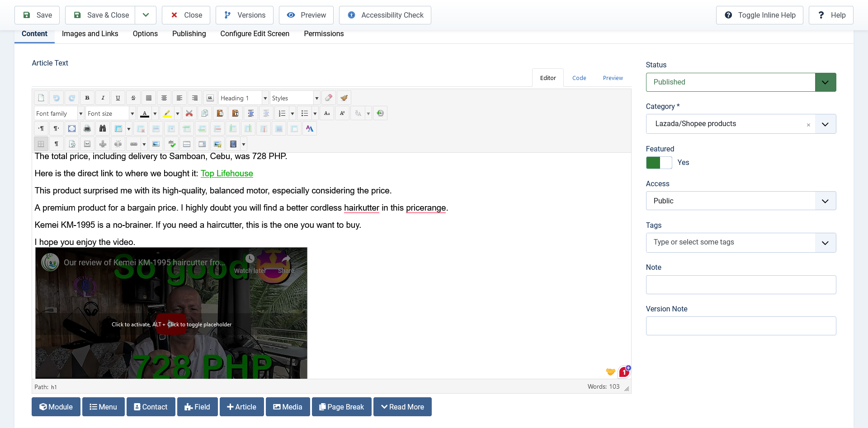868x428 pixels.
Task: Toggle strikethrough formatting
Action: click(133, 98)
